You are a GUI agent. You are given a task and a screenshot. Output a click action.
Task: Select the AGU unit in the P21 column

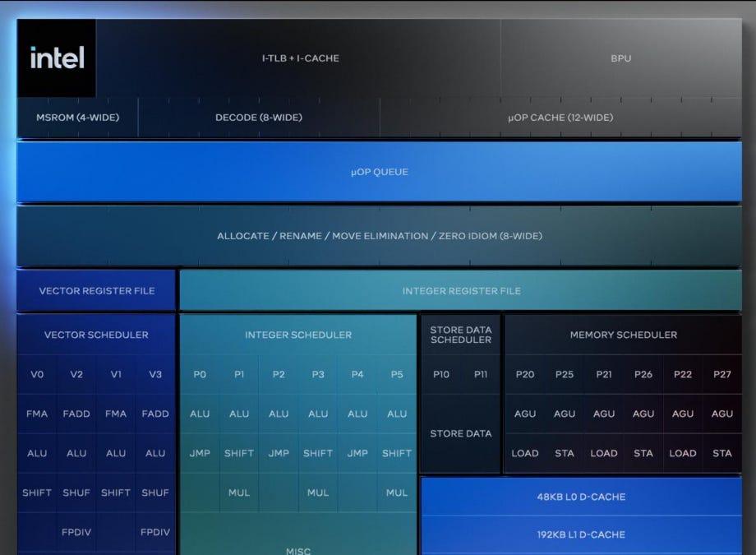(x=604, y=414)
